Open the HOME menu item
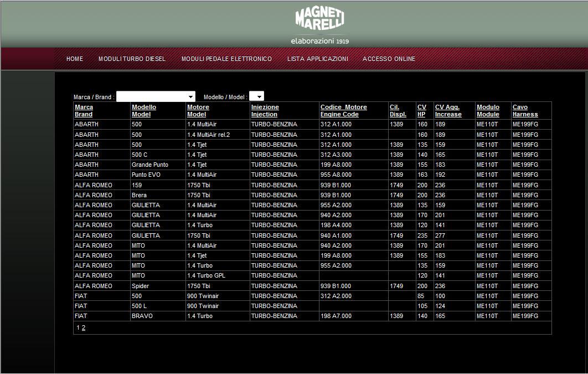 [75, 59]
